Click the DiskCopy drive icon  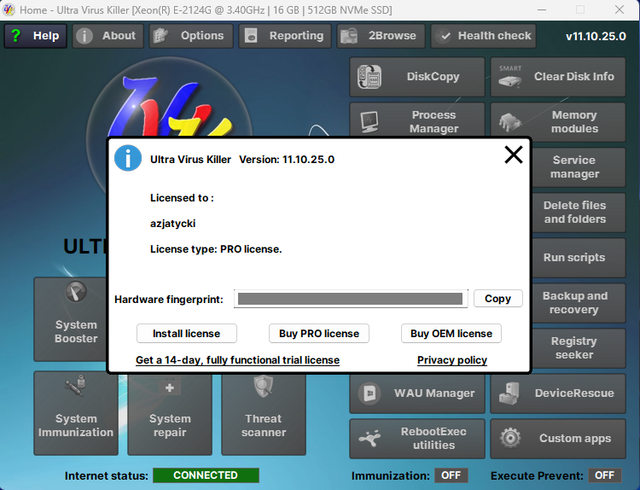click(369, 77)
